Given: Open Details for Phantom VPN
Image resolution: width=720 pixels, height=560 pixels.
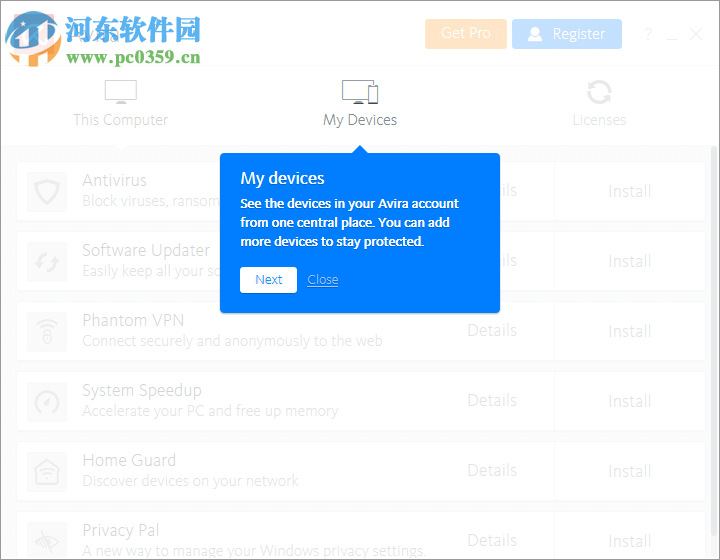Looking at the screenshot, I should click(492, 330).
